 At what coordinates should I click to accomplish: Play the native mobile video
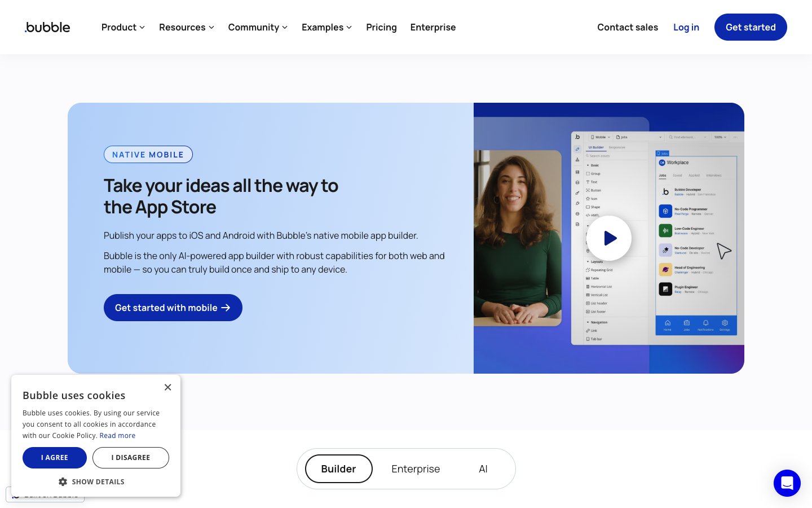(x=609, y=238)
